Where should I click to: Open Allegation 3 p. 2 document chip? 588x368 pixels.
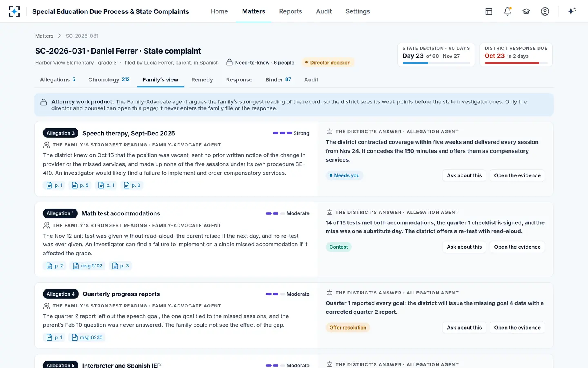(131, 185)
